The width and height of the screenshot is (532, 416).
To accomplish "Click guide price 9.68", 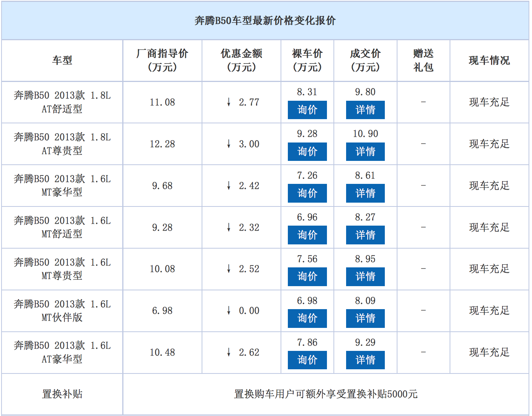I will pos(162,186).
